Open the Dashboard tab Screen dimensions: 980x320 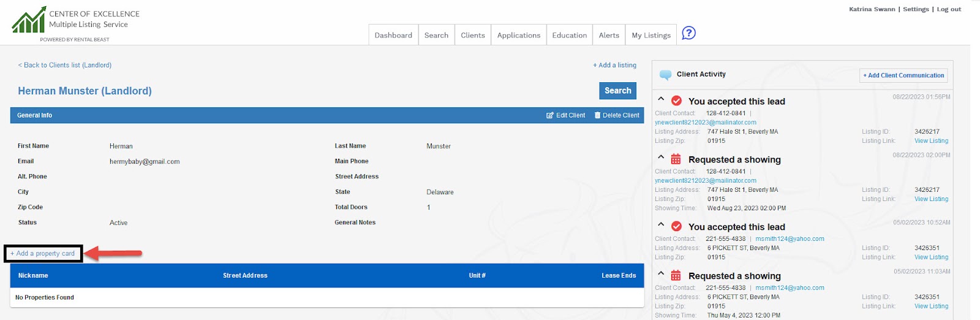(x=393, y=35)
